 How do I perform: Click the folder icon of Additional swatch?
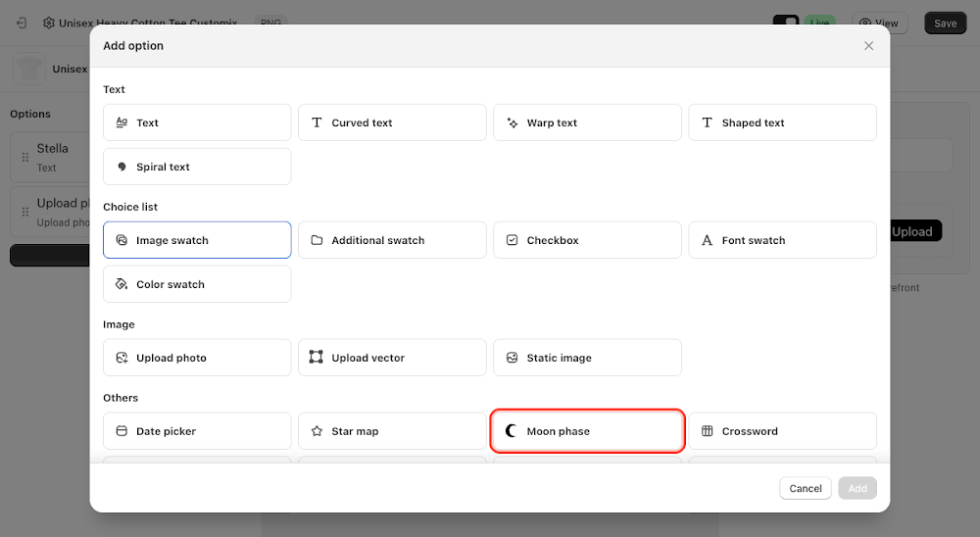click(x=317, y=240)
